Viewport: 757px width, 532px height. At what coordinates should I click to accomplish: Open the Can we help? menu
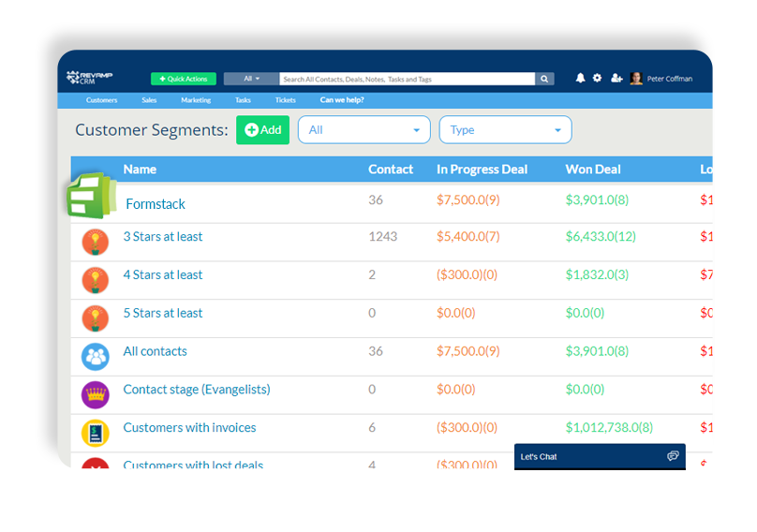(342, 100)
